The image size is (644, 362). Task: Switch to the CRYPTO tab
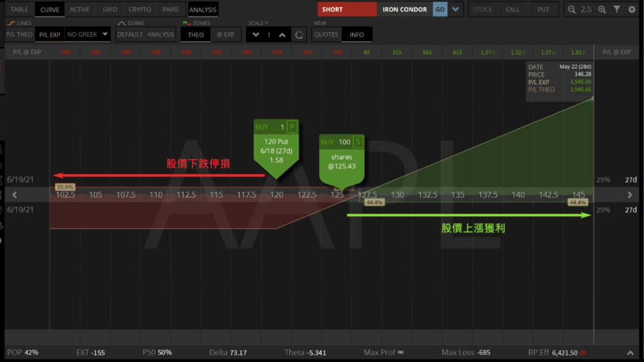click(x=140, y=9)
